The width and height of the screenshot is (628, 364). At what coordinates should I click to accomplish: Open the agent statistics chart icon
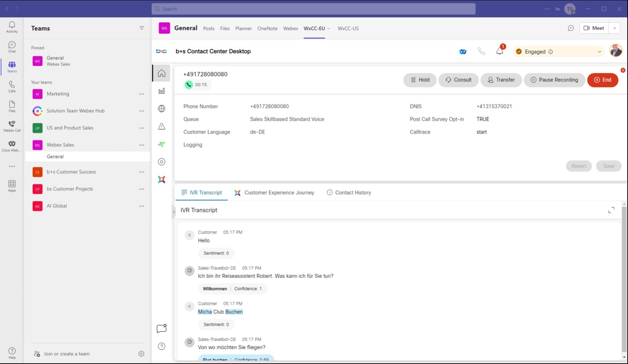pos(162,91)
